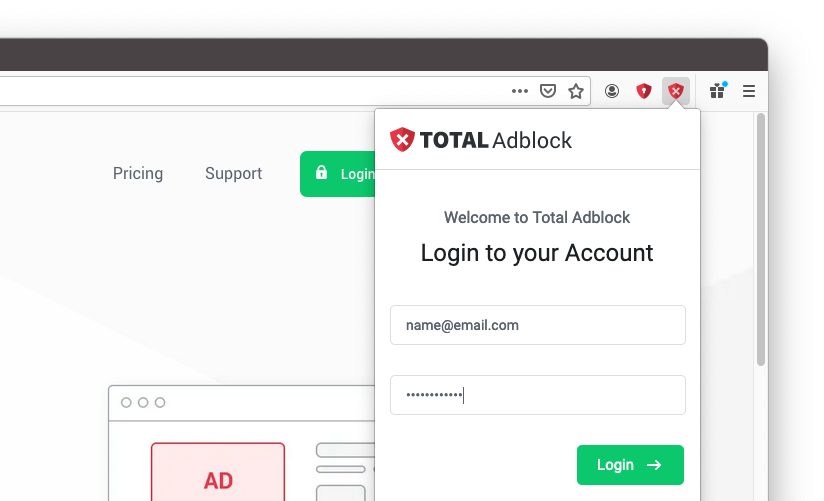
Task: Click the TOTAL Adblock title text
Action: tap(496, 140)
